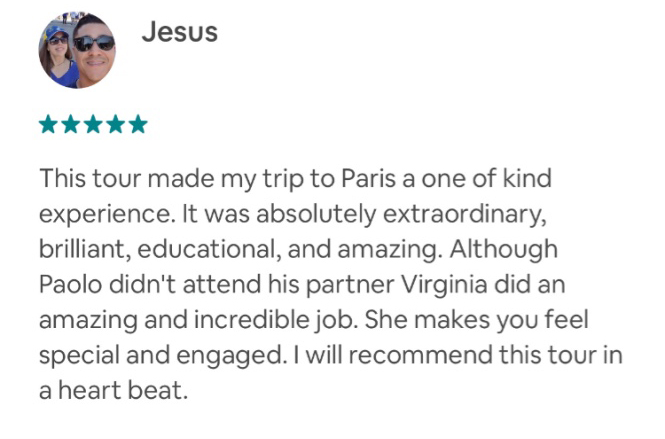Screen dimensions: 665x439
Task: Click the fifth rating star
Action: 138,125
